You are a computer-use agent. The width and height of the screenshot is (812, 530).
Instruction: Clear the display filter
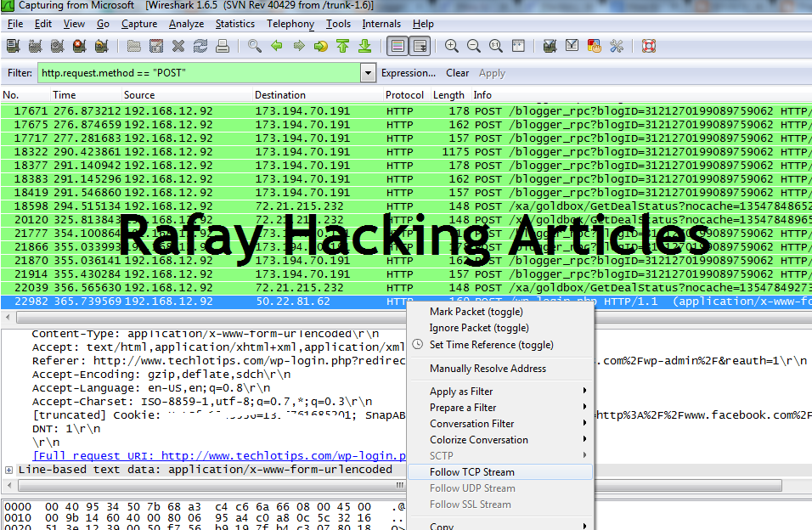(458, 73)
